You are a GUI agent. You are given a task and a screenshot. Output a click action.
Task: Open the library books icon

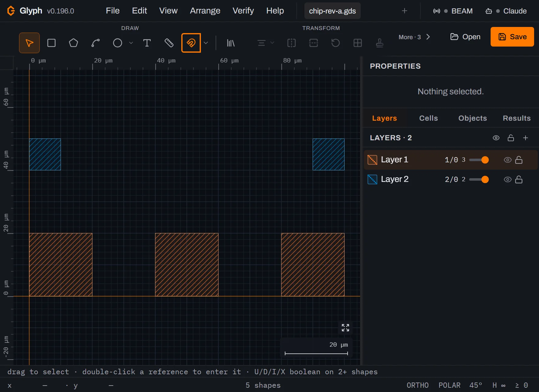point(231,43)
